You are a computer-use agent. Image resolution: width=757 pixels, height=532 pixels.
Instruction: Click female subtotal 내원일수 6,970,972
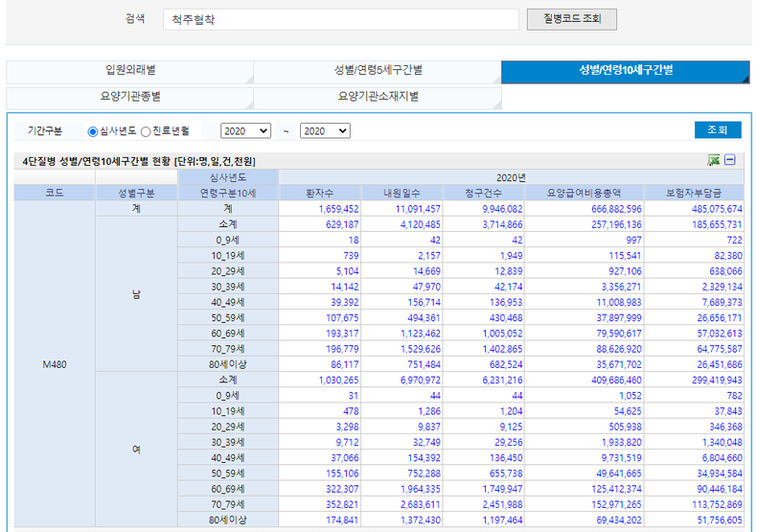(x=420, y=380)
